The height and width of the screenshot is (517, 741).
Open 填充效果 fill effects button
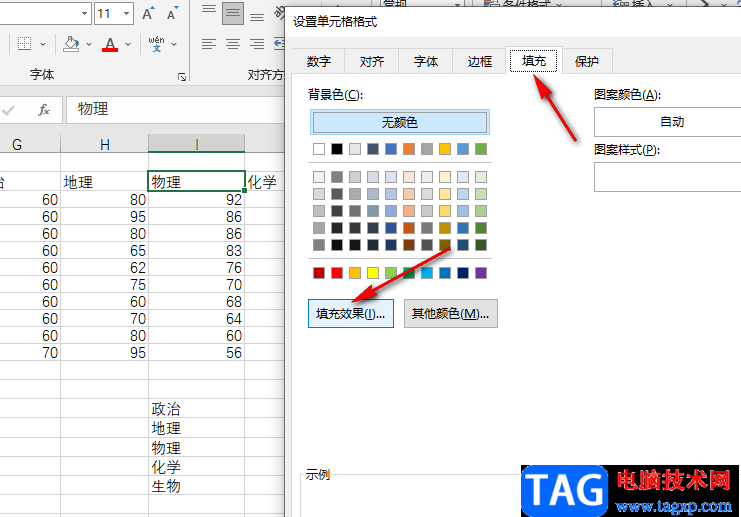(x=351, y=313)
